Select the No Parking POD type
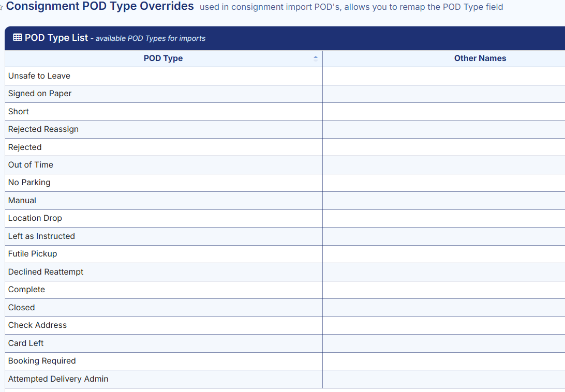The image size is (565, 392). point(29,183)
